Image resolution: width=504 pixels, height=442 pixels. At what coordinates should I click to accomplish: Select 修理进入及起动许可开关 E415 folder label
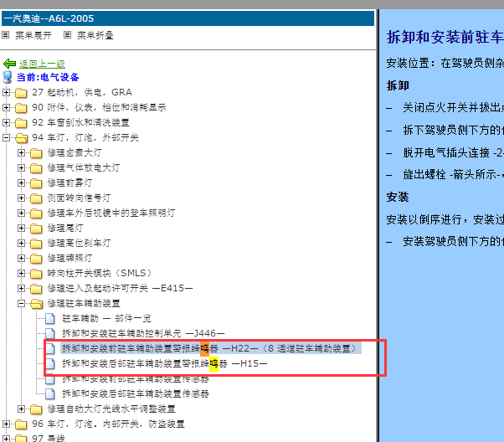(x=120, y=288)
